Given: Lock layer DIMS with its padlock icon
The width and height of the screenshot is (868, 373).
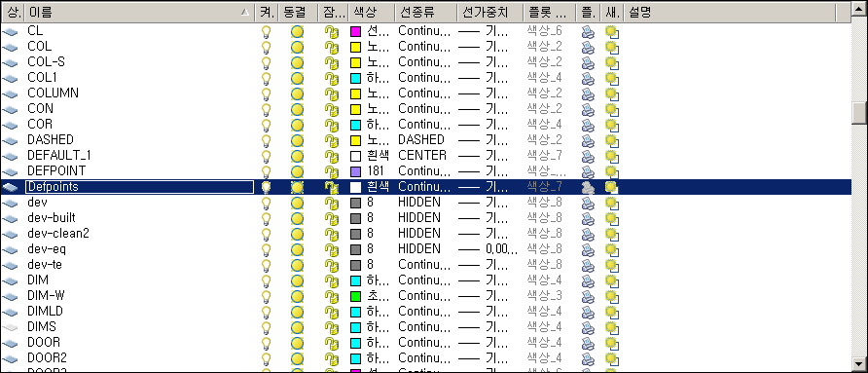Looking at the screenshot, I should tap(331, 327).
